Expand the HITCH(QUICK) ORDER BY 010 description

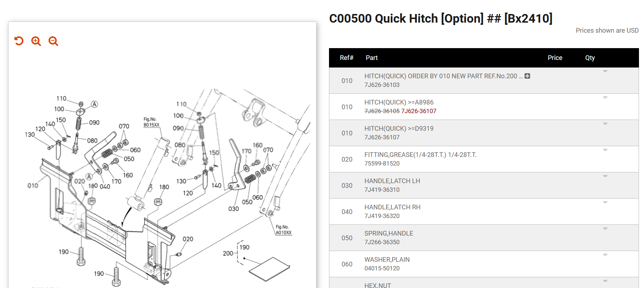[x=527, y=76]
